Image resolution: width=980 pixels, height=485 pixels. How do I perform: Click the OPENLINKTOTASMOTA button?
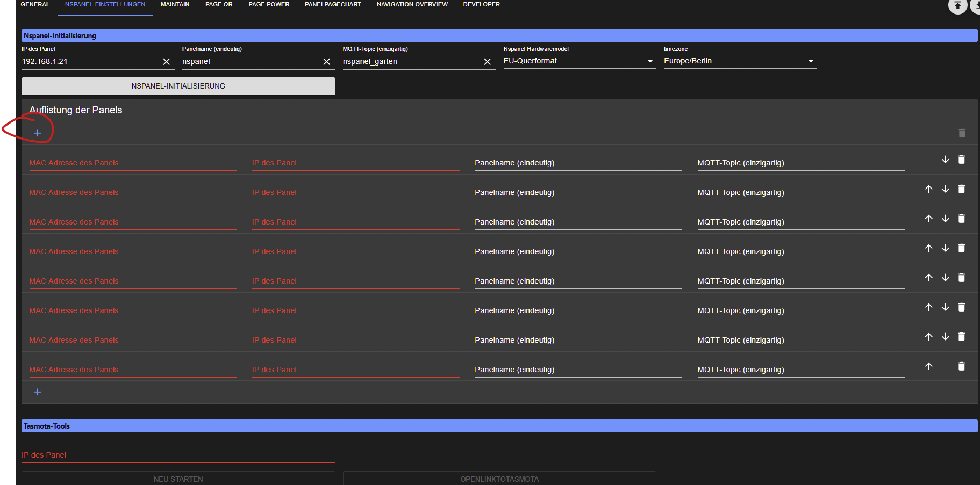(x=499, y=479)
